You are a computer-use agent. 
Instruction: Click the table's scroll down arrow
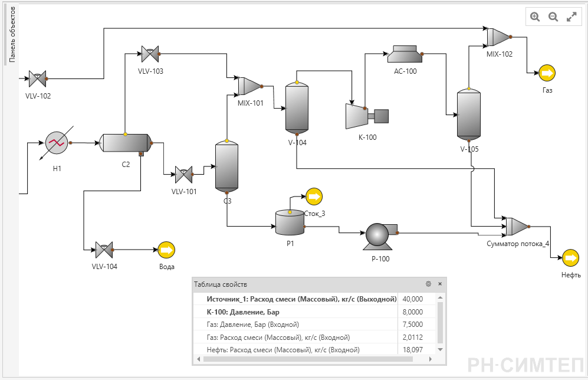(x=440, y=349)
